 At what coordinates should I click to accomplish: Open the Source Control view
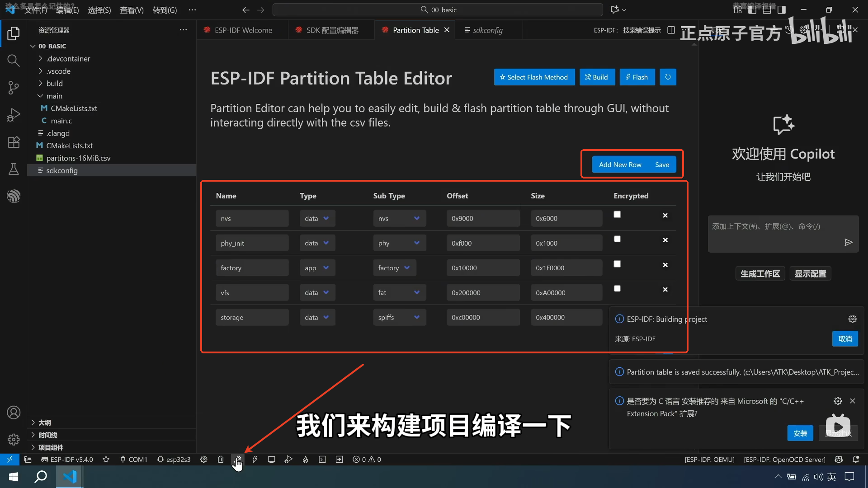14,88
